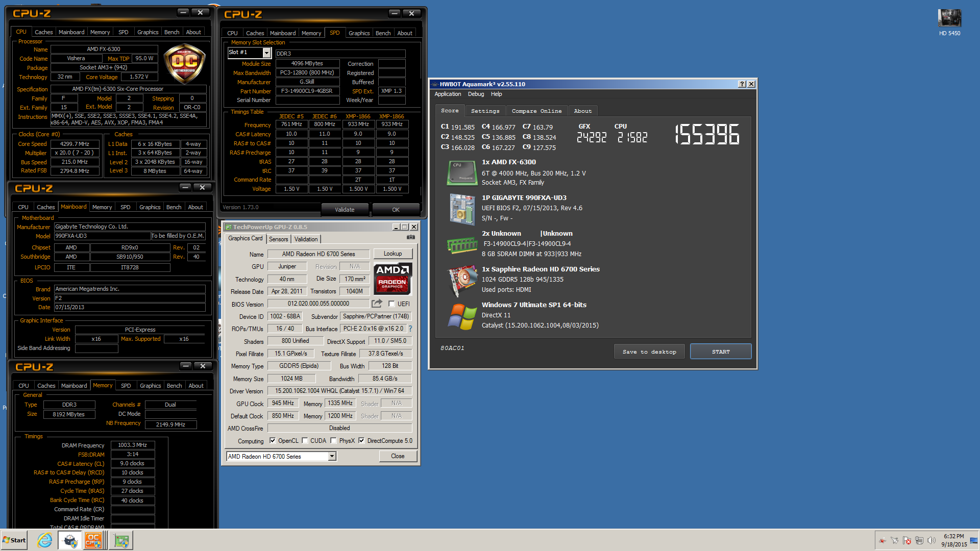This screenshot has height=551, width=980.
Task: Open Settings tab in Aquamark
Action: [485, 111]
